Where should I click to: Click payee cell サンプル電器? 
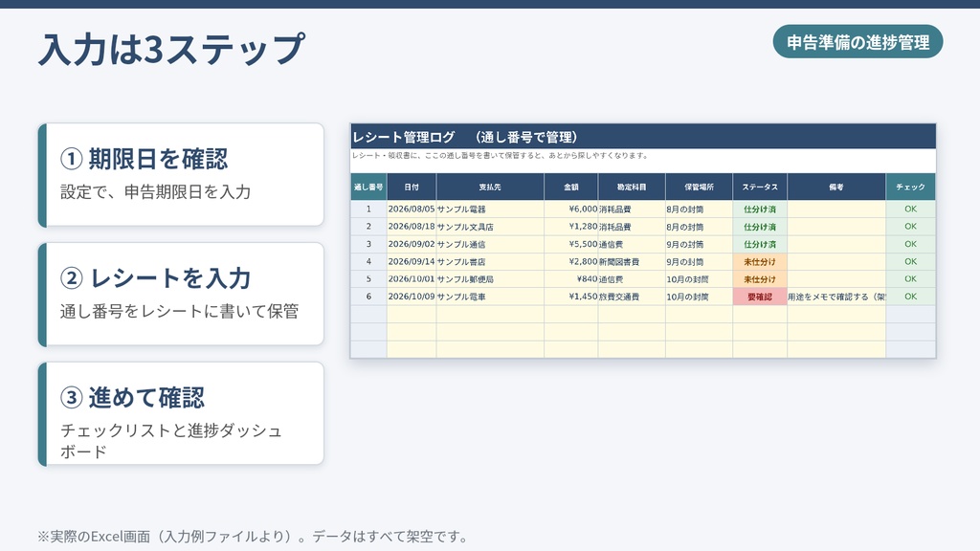pyautogui.click(x=490, y=209)
